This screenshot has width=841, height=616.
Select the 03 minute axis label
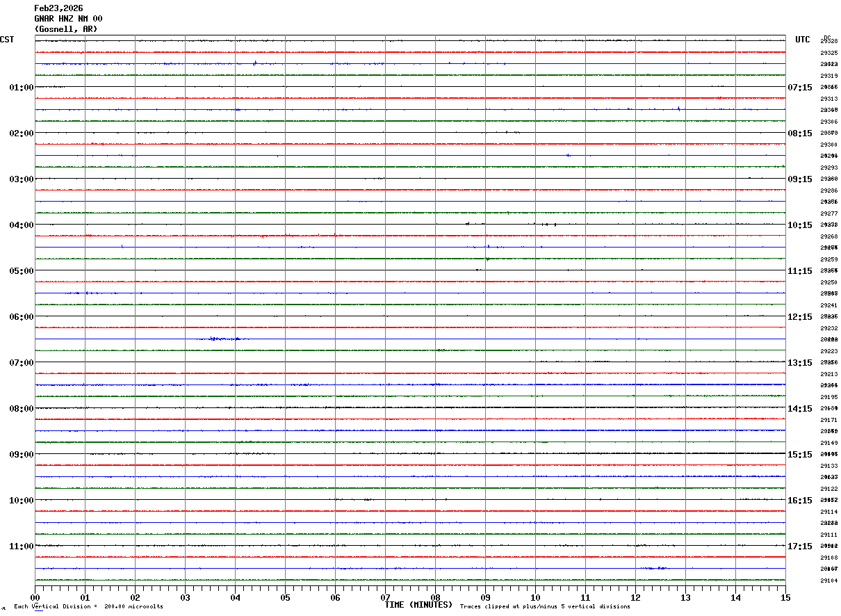click(186, 597)
